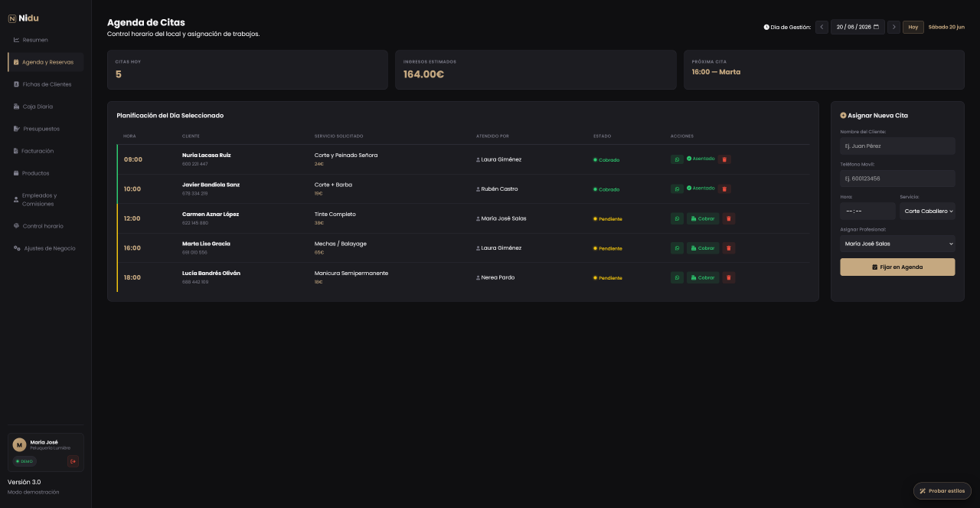Click Cobrado status in 10:00 row

coord(606,189)
